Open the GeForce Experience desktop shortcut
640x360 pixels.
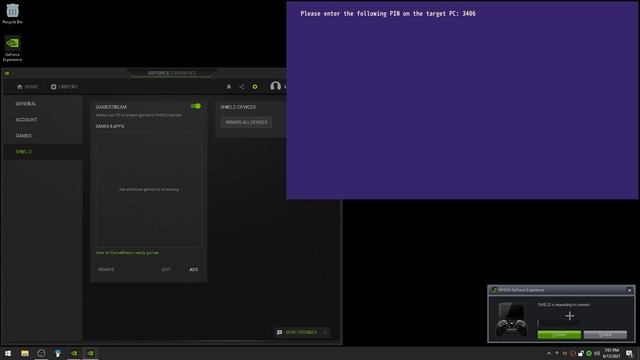(x=13, y=48)
